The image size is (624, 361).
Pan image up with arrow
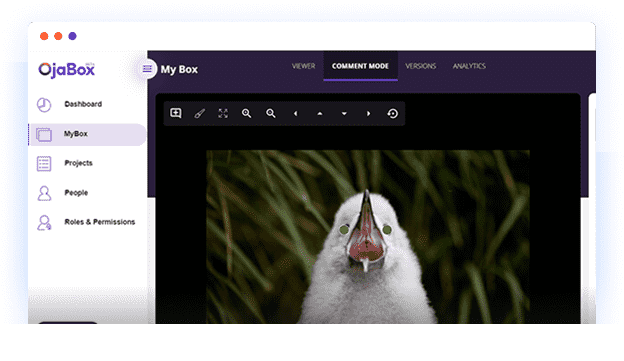320,113
